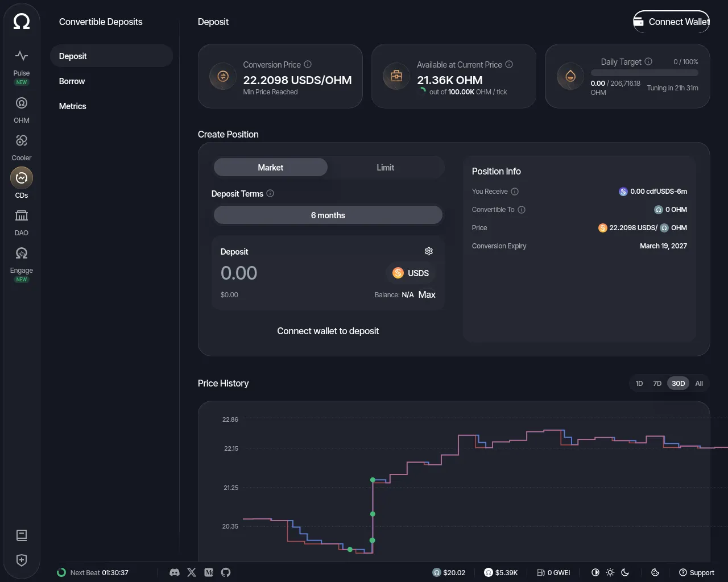Click the Connect Wallet button

[671, 22]
